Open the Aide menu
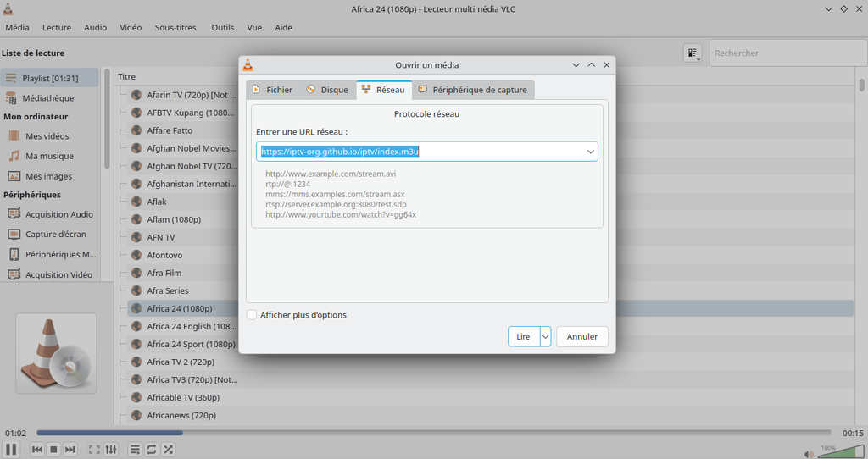This screenshot has height=459, width=868. 283,27
